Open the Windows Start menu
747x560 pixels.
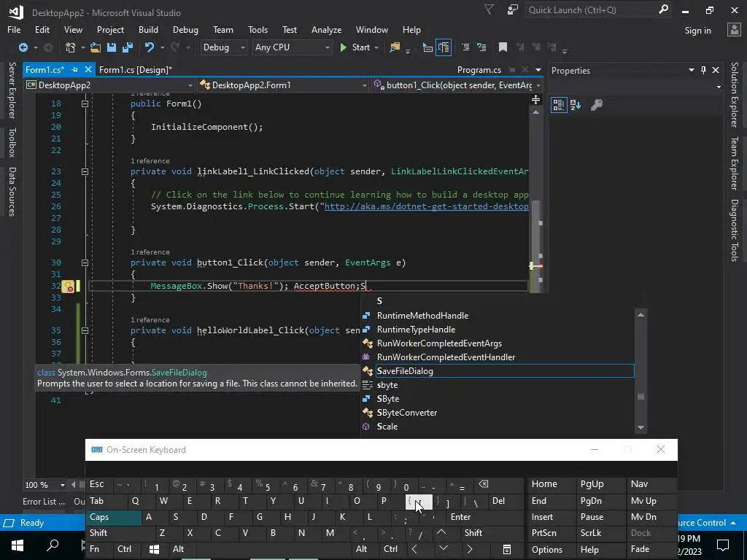[18, 545]
